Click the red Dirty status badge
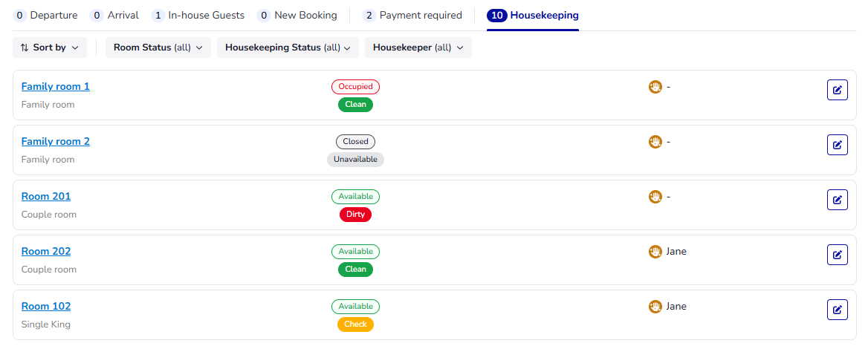This screenshot has width=868, height=349. pos(355,215)
